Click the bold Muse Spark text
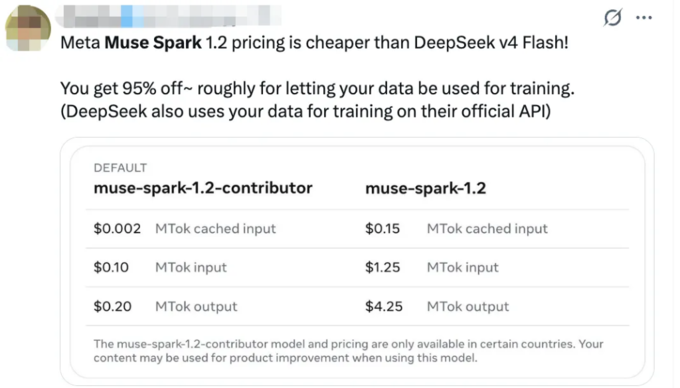680x388 pixels. pyautogui.click(x=153, y=42)
